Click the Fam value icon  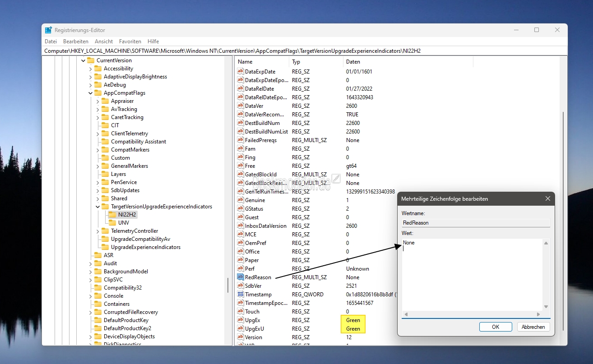tap(240, 148)
